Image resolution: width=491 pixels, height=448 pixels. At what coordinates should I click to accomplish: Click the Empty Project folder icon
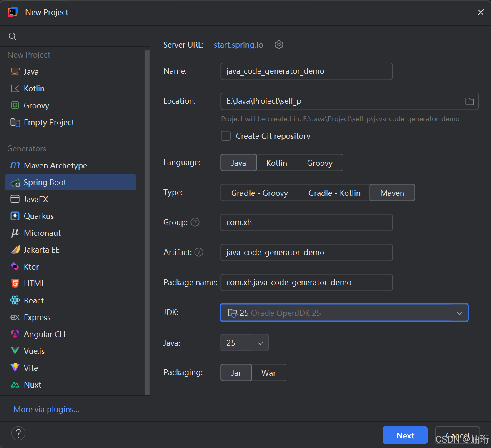pyautogui.click(x=15, y=122)
